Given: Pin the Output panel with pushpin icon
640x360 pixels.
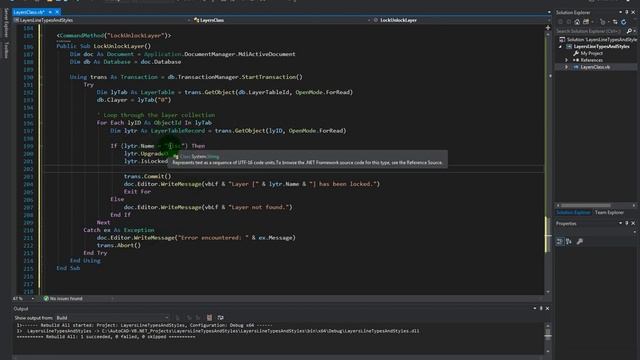Looking at the screenshot, I should pos(541,309).
